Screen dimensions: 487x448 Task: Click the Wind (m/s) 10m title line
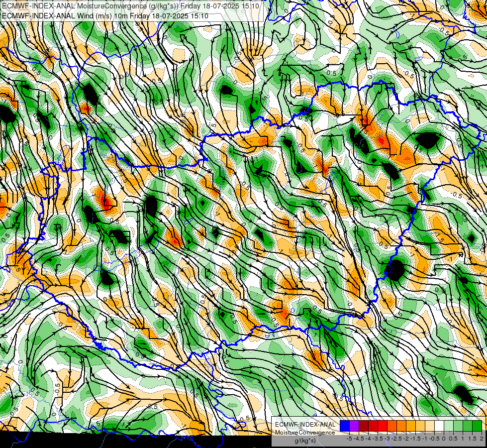coord(105,16)
